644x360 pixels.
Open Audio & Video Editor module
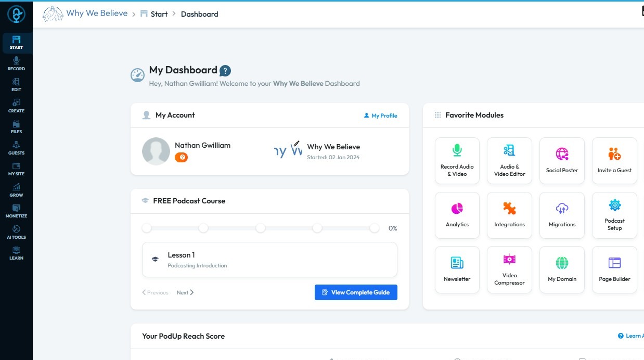pos(509,161)
